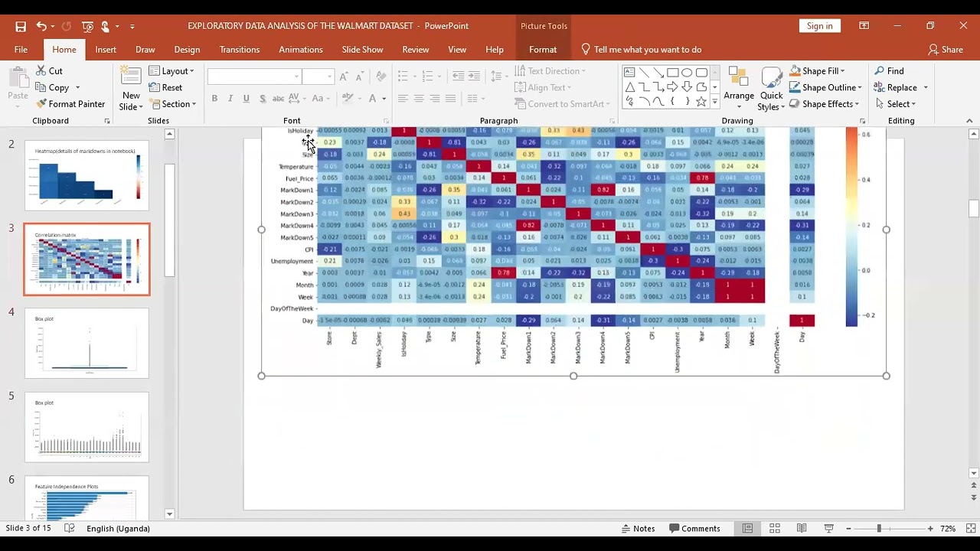Screen dimensions: 980x551
Task: Open the Transitions tab
Action: (x=240, y=50)
